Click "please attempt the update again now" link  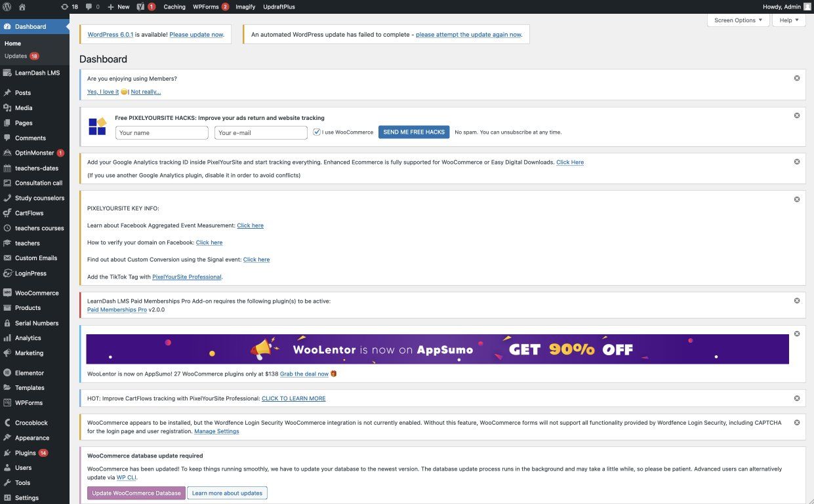coord(469,34)
